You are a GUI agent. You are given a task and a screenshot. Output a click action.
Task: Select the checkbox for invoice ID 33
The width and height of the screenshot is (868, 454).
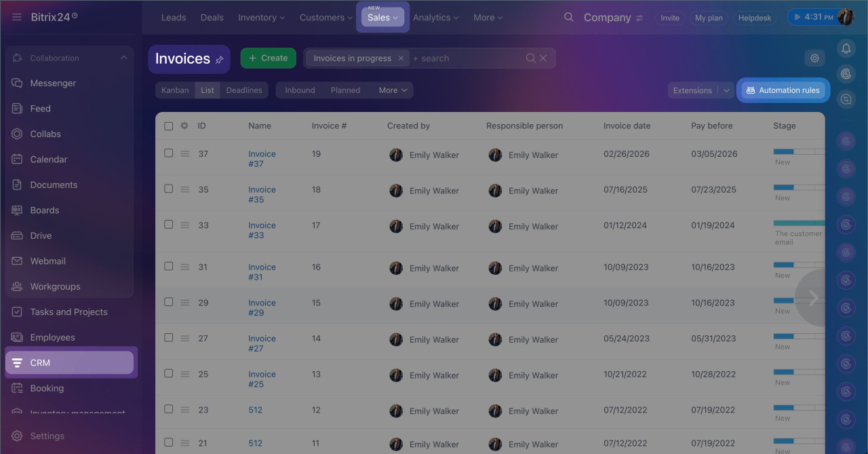(x=169, y=225)
